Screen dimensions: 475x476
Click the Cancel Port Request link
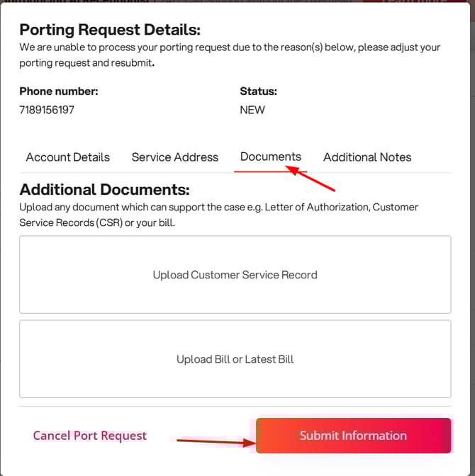pos(90,436)
